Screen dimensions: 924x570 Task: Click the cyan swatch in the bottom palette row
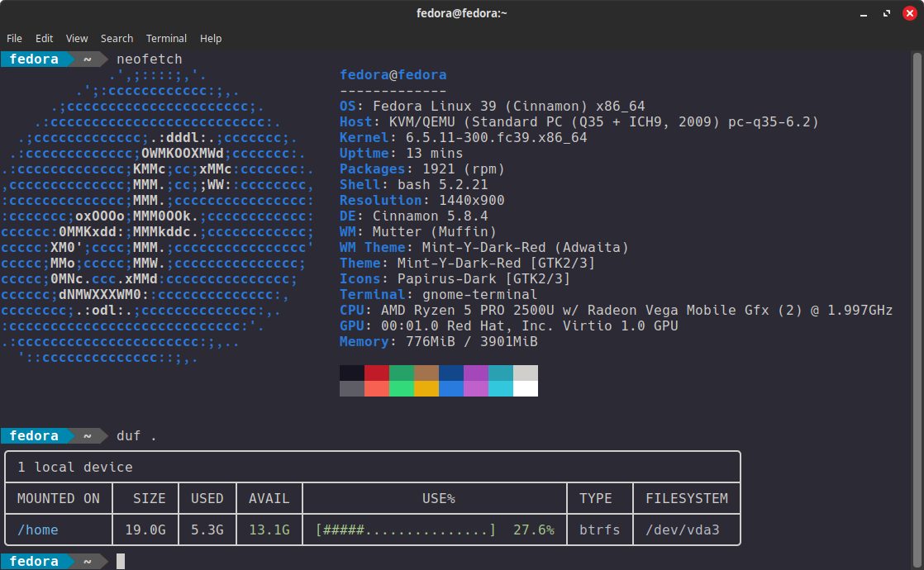pyautogui.click(x=500, y=388)
